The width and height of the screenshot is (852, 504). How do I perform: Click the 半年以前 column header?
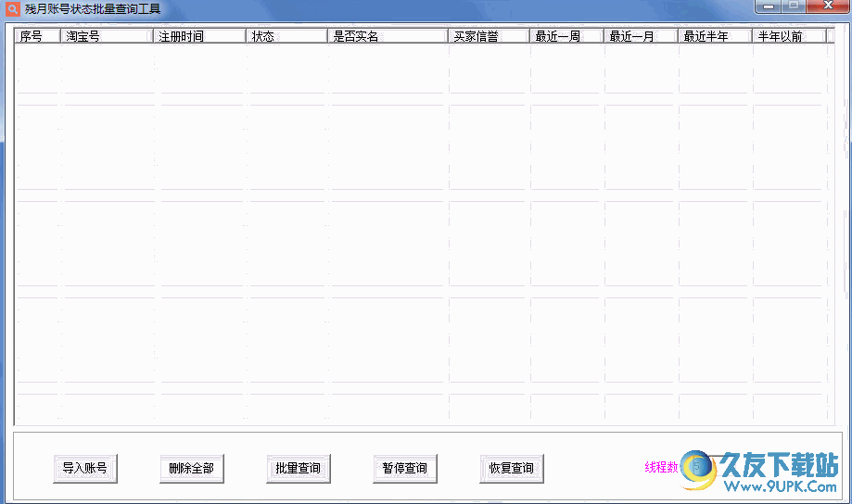pyautogui.click(x=790, y=36)
